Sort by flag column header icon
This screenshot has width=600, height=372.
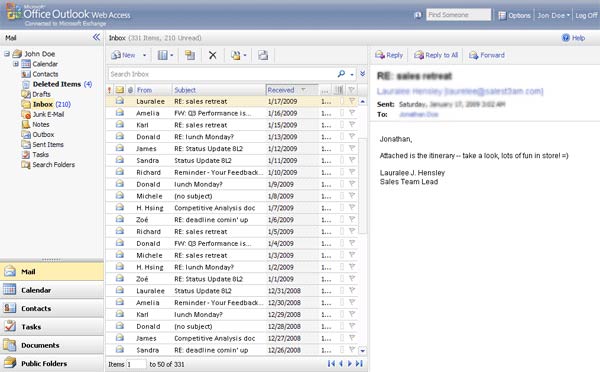351,90
